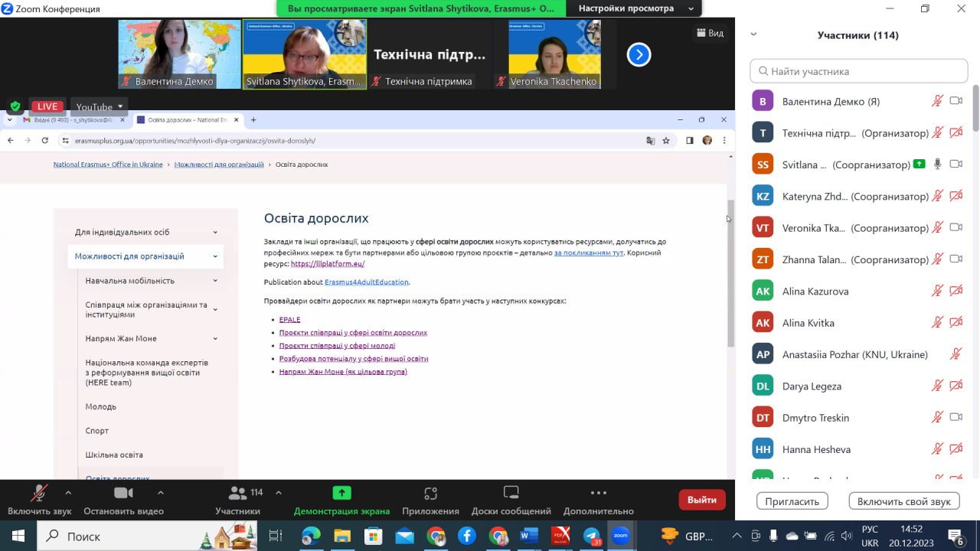
Task: Click camera-off icon for Hanna Hesheva
Action: [955, 449]
